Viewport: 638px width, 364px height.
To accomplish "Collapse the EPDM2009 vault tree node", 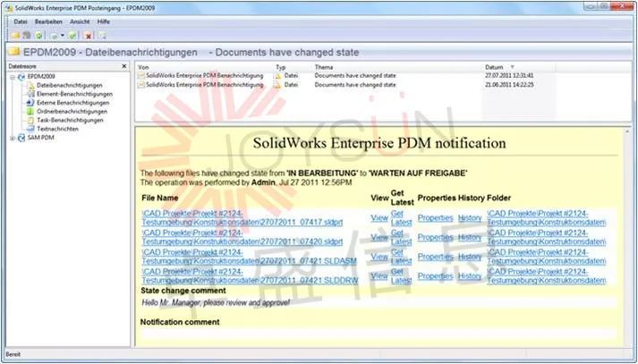I will [x=12, y=77].
